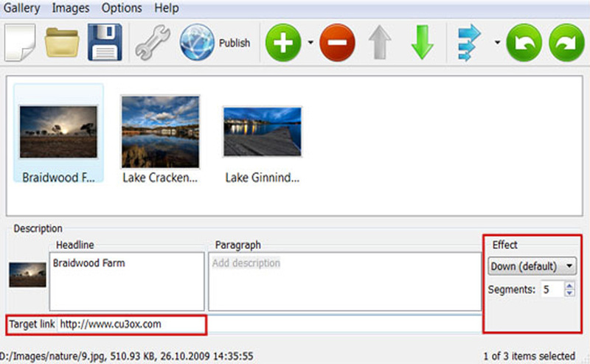This screenshot has height=364, width=590.
Task: Undo with the green left-curved arrow
Action: tap(524, 43)
